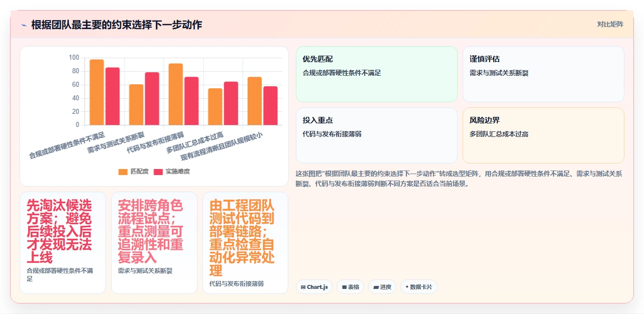This screenshot has height=314, width=644.
Task: Click the description paragraph starting 这张图把
Action: (x=460, y=179)
